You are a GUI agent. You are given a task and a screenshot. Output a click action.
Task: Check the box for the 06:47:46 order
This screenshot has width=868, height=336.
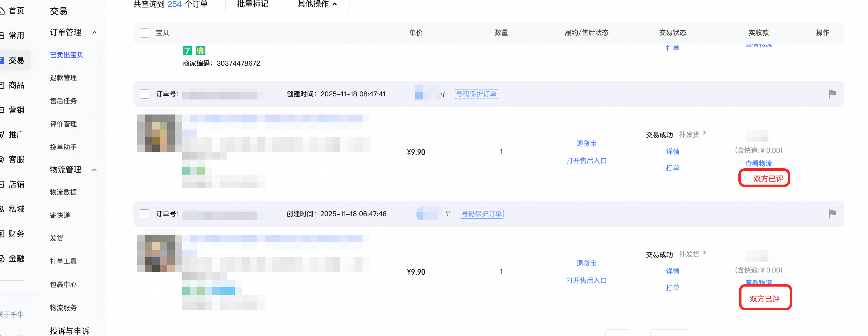click(145, 214)
